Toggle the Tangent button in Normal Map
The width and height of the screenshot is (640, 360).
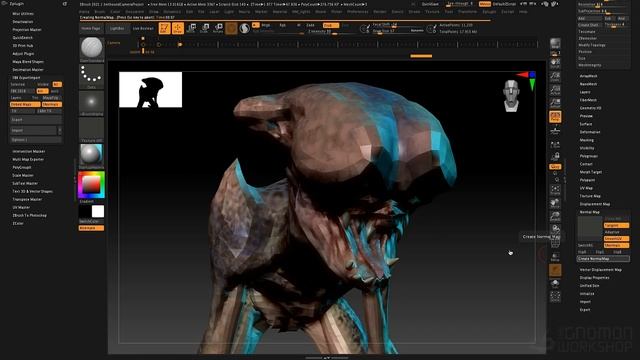coord(616,225)
